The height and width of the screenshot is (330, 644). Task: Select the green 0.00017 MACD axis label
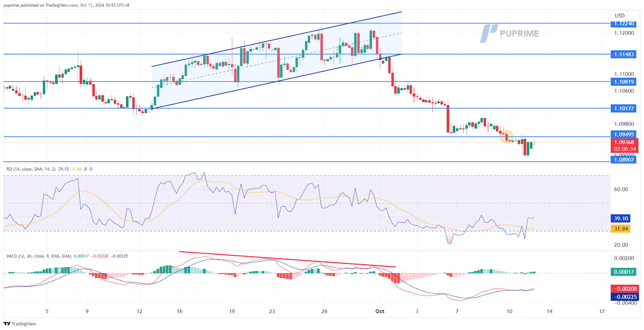pos(623,272)
